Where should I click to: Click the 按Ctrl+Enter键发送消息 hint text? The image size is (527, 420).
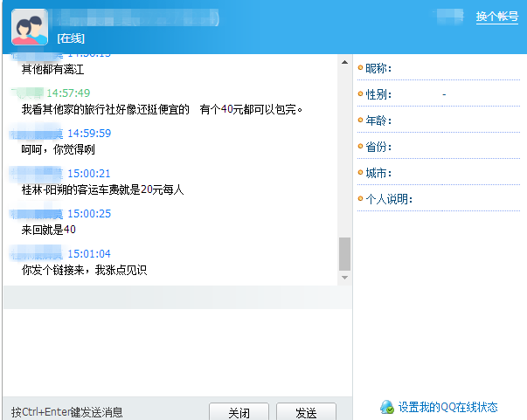pyautogui.click(x=66, y=412)
